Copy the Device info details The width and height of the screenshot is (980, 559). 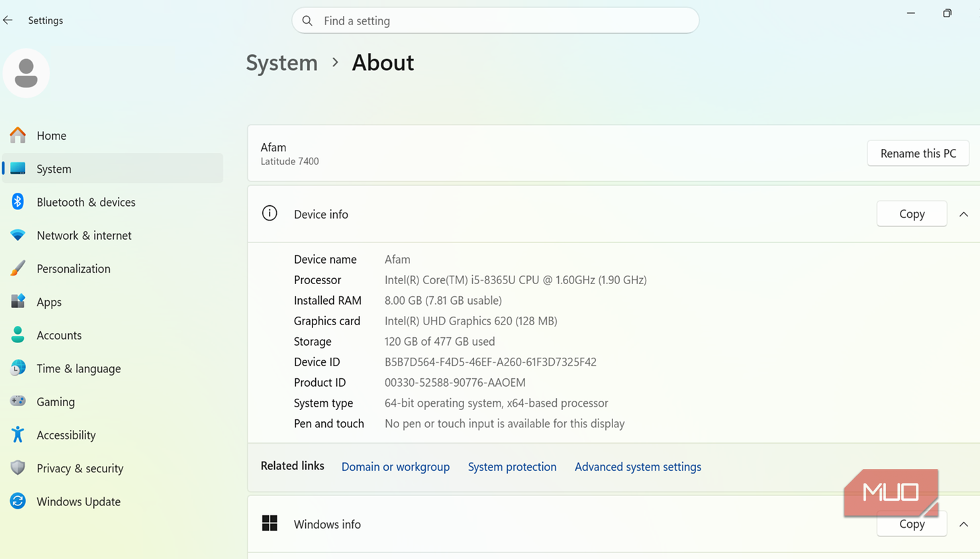click(x=912, y=214)
